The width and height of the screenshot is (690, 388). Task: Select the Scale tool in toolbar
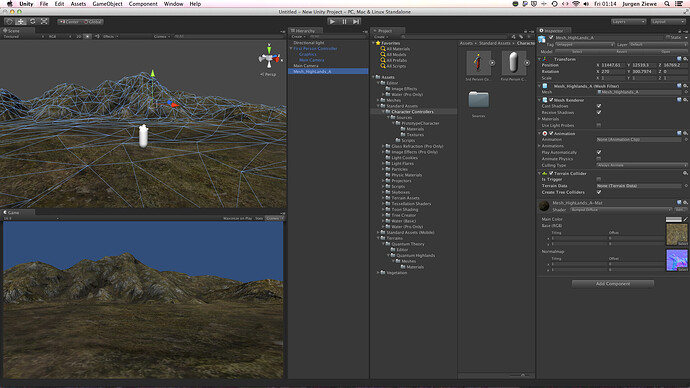pyautogui.click(x=44, y=21)
